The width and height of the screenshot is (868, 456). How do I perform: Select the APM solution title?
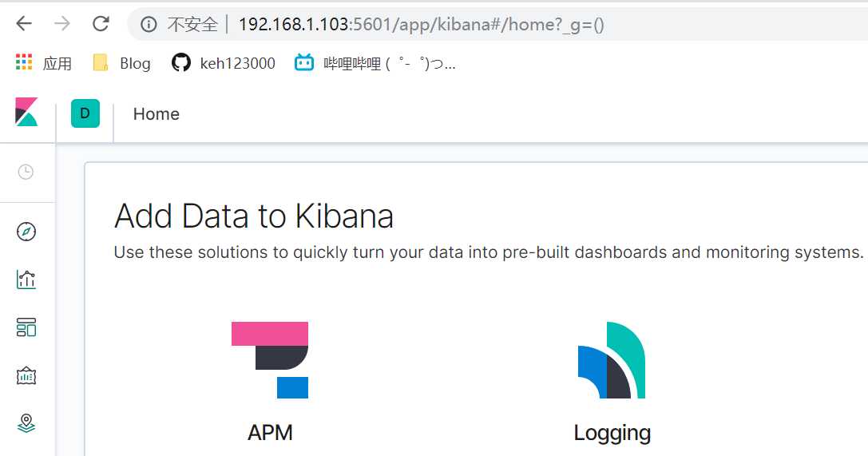pyautogui.click(x=270, y=433)
